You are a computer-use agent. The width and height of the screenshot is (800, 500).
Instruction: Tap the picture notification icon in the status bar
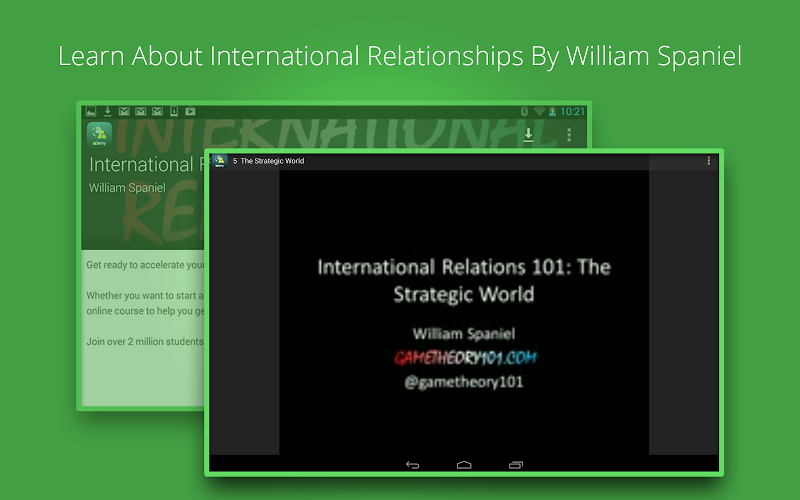pyautogui.click(x=91, y=111)
